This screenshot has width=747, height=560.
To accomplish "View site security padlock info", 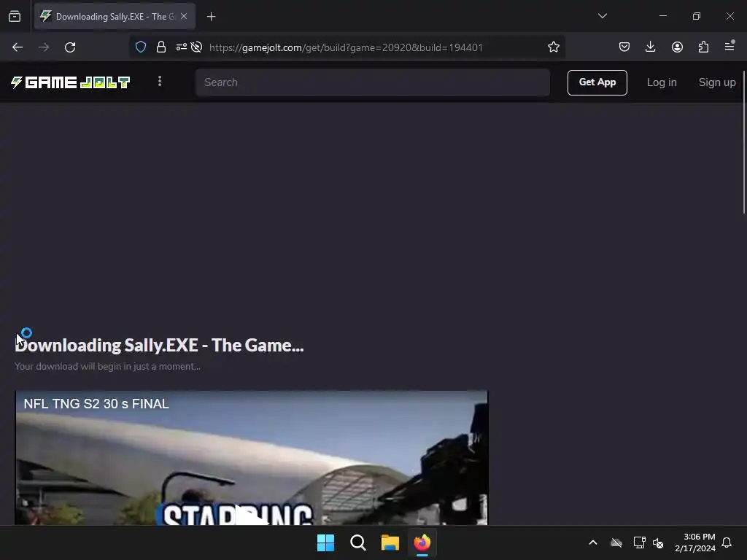I will [161, 47].
